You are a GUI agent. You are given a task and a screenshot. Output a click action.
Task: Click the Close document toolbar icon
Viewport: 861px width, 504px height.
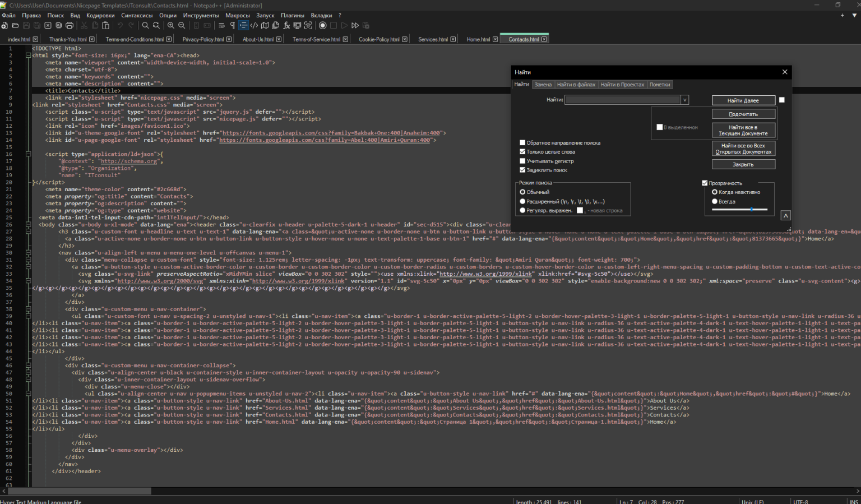pyautogui.click(x=48, y=25)
